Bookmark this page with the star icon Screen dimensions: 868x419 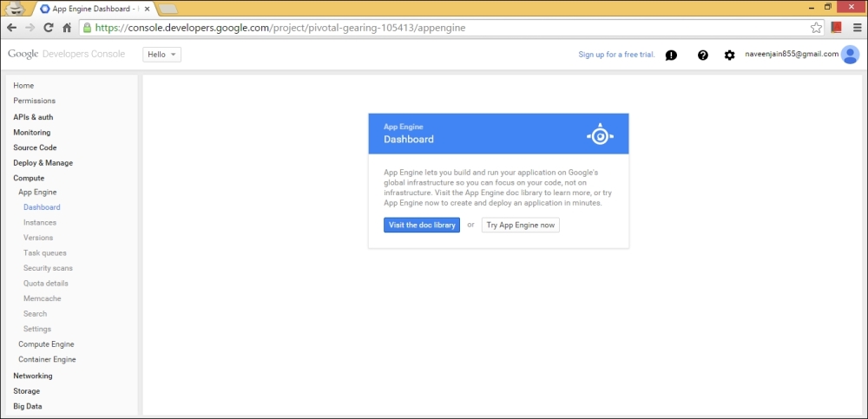coord(816,28)
